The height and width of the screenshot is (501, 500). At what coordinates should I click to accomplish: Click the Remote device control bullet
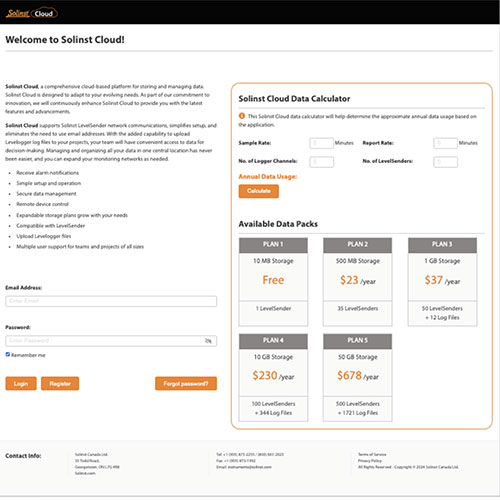point(43,204)
